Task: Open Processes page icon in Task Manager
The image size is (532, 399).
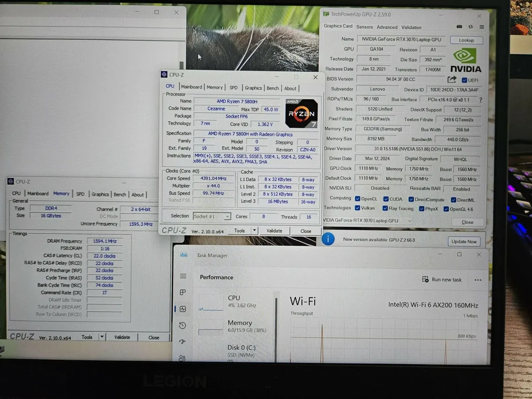Action: [x=182, y=293]
